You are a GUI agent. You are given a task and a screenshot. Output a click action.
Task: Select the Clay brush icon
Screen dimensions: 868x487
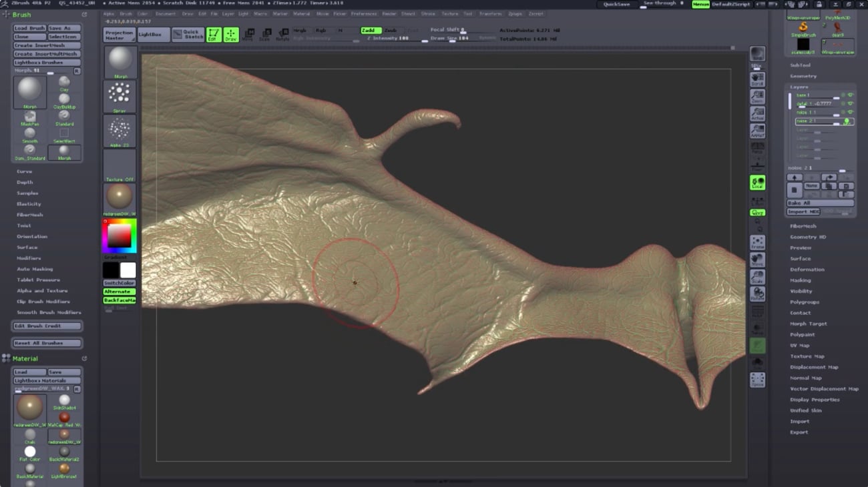(64, 83)
